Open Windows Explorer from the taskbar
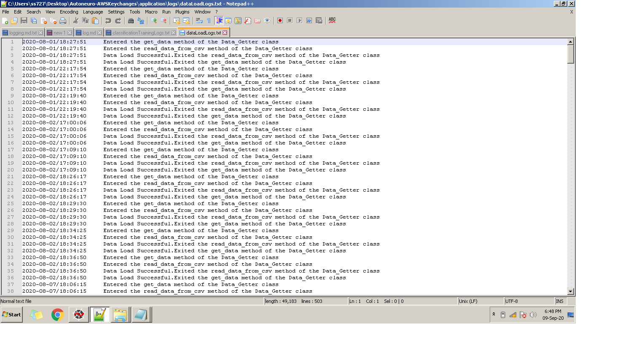Image resolution: width=644 pixels, height=337 pixels. click(x=120, y=315)
